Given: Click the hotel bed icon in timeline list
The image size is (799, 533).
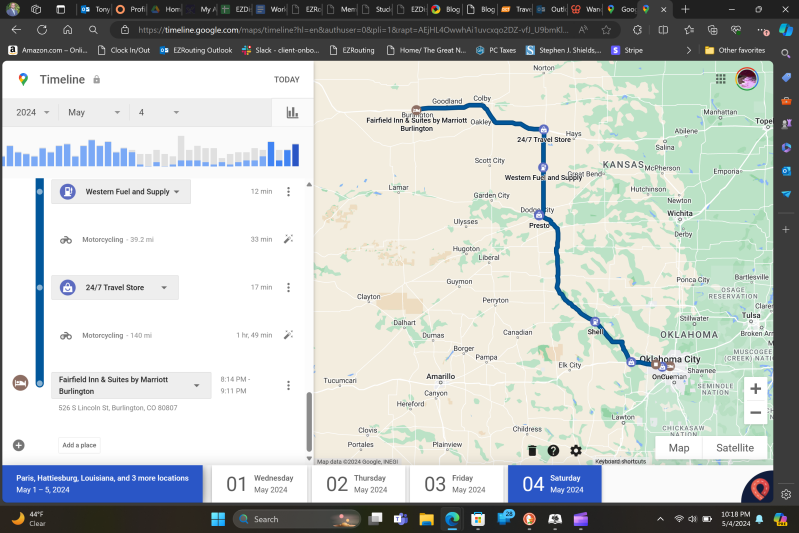Looking at the screenshot, I should point(20,383).
